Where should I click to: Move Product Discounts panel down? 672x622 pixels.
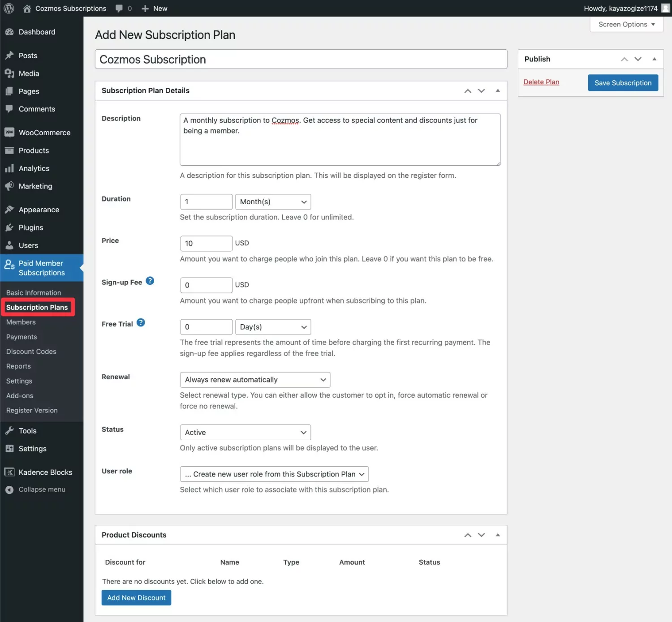click(x=482, y=535)
